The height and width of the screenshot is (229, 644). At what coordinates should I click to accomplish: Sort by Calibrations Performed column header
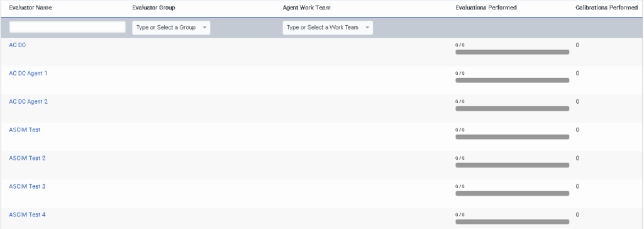tap(607, 8)
